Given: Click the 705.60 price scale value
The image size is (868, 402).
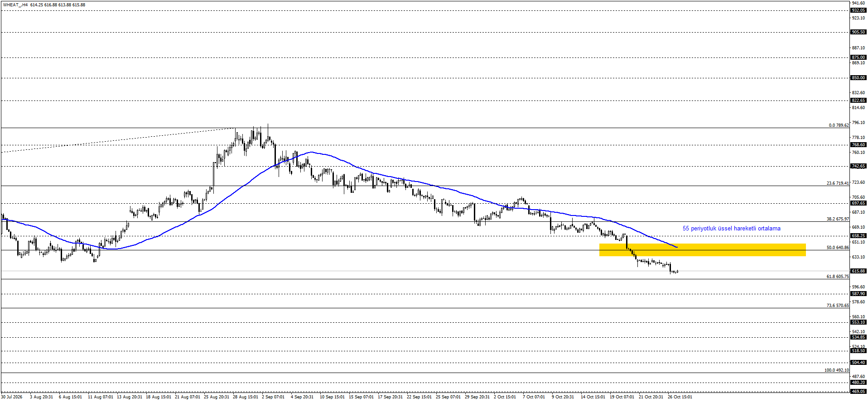Looking at the screenshot, I should [x=858, y=197].
